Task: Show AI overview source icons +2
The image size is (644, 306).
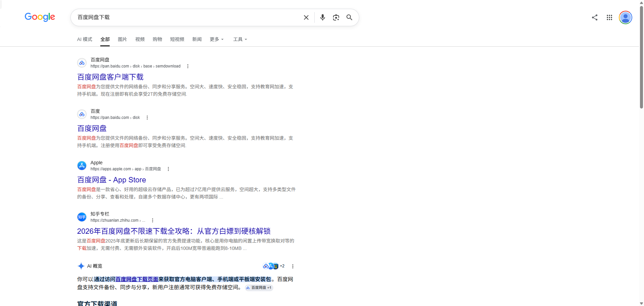Action: [274, 266]
